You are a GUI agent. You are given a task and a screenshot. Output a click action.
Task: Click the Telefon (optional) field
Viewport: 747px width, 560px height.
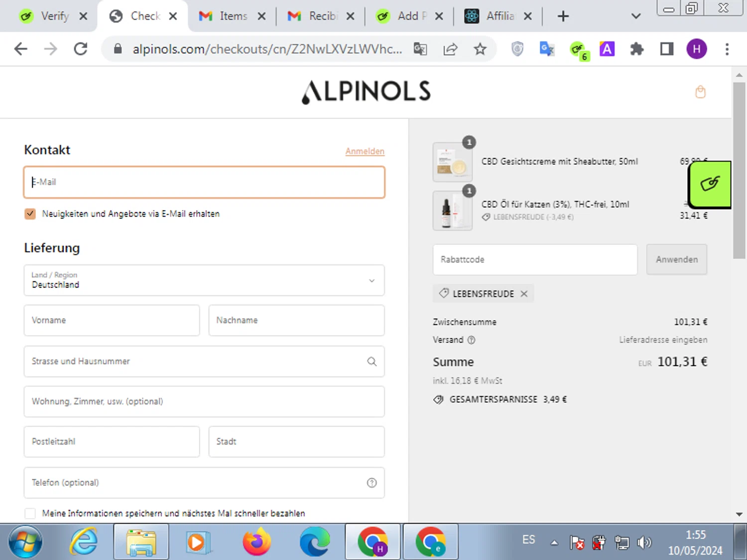tap(204, 482)
